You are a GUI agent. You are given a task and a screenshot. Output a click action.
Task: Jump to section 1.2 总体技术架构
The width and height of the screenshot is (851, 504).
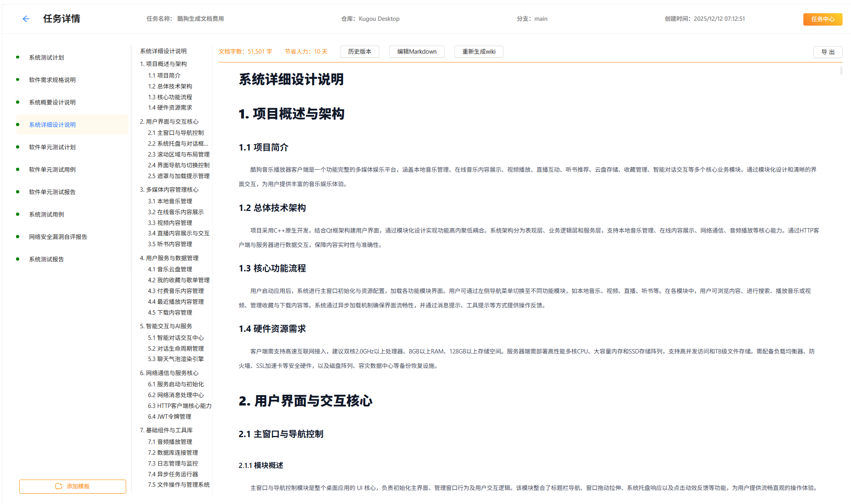pyautogui.click(x=169, y=86)
